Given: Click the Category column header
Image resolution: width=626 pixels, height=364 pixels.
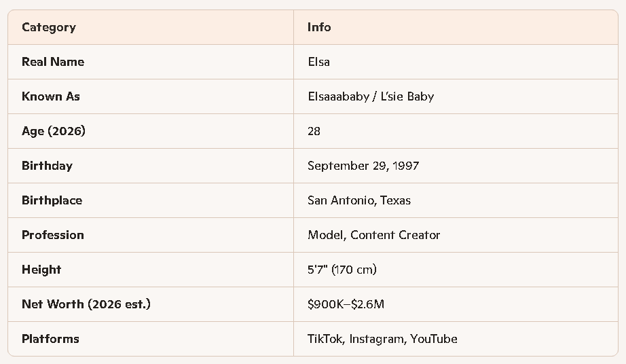Looking at the screenshot, I should [49, 27].
